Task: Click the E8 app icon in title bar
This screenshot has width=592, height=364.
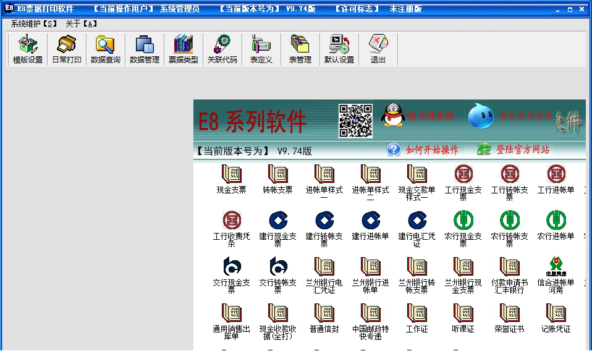Action: [9, 8]
